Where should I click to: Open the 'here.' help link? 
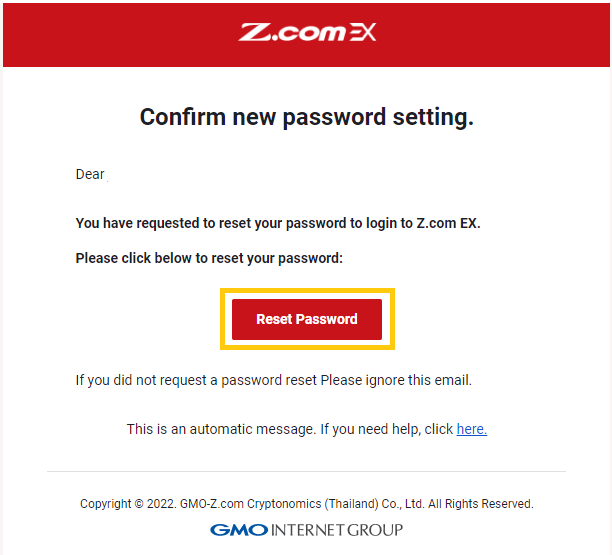pos(471,429)
